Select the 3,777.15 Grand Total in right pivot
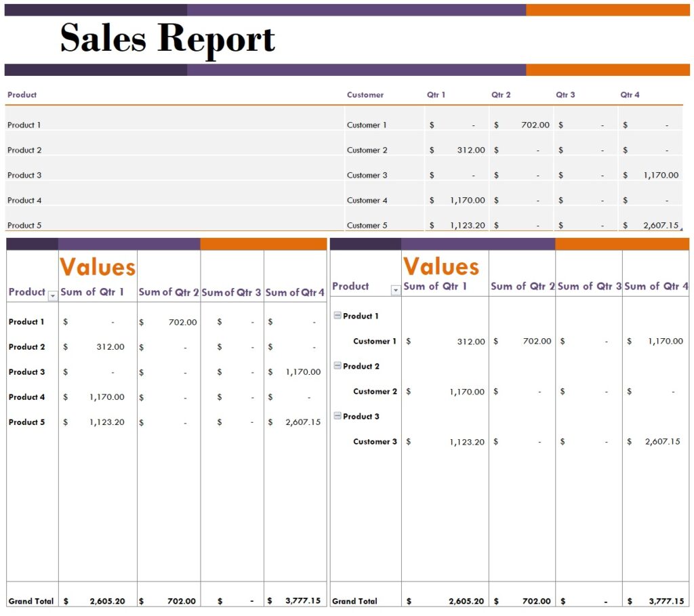694x616 pixels. point(666,600)
